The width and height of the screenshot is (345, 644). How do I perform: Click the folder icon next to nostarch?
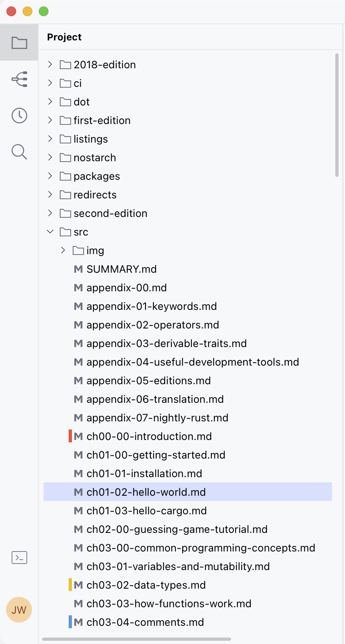(65, 158)
